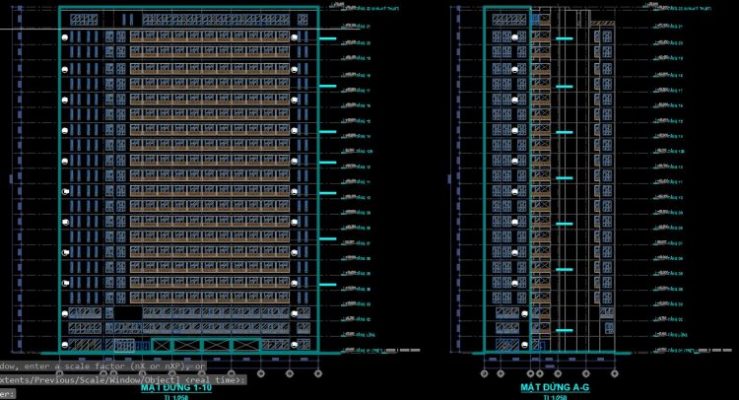The width and height of the screenshot is (739, 400).
Task: Select the leftmost grid bubble under elevation A-G
Action: point(483,373)
